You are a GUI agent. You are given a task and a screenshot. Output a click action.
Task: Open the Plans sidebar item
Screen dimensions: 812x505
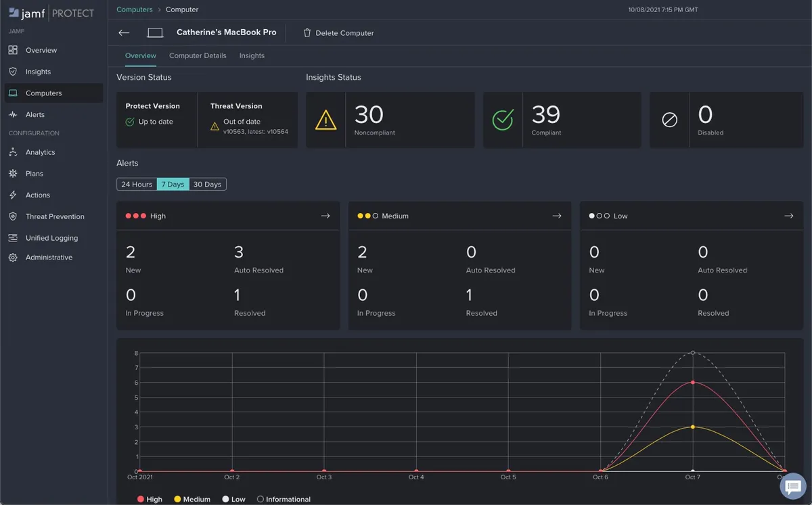pos(35,174)
